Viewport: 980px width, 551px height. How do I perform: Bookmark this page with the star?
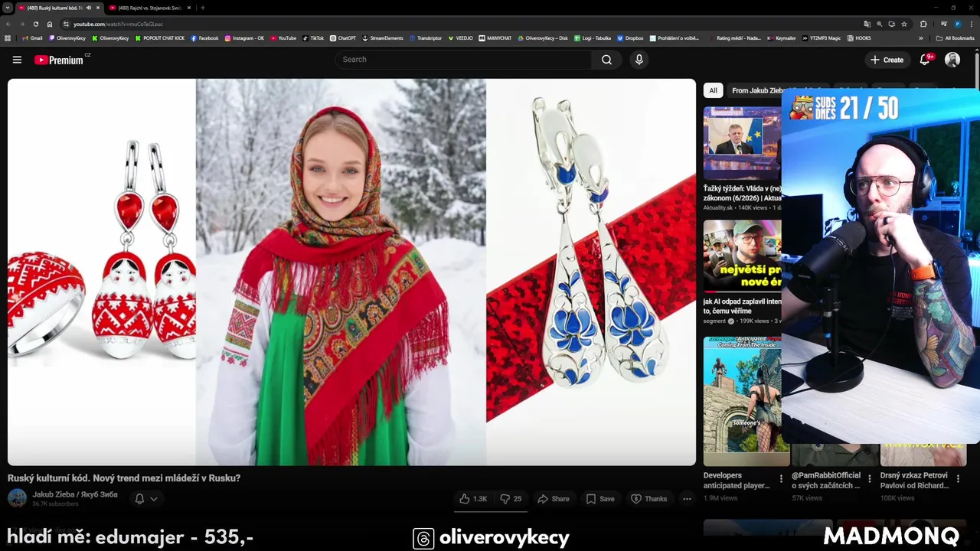click(x=904, y=24)
